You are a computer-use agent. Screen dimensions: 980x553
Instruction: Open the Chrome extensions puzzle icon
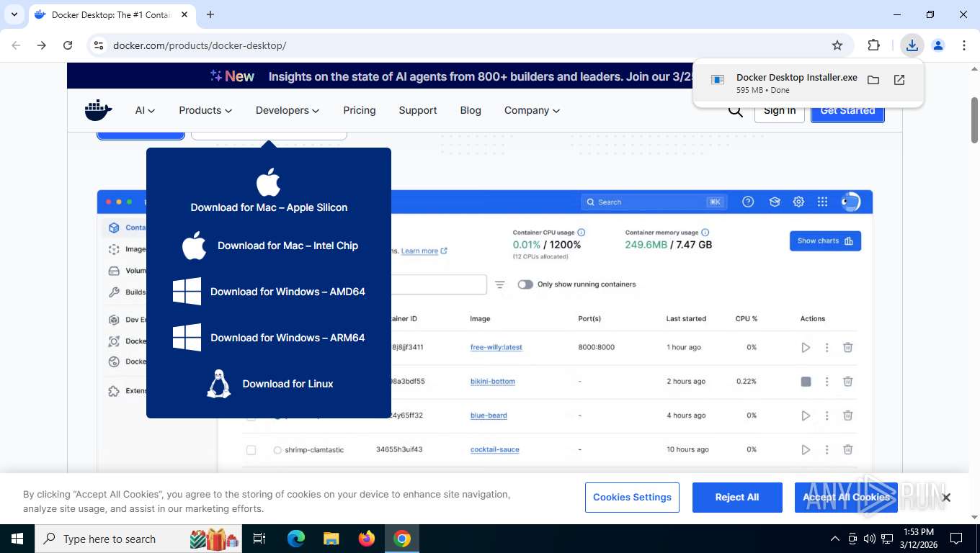(874, 45)
